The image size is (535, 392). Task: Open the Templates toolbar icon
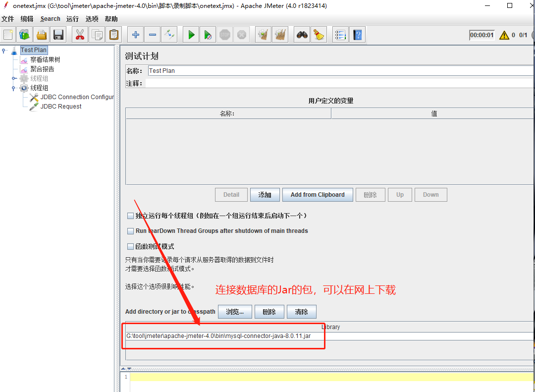(25, 35)
